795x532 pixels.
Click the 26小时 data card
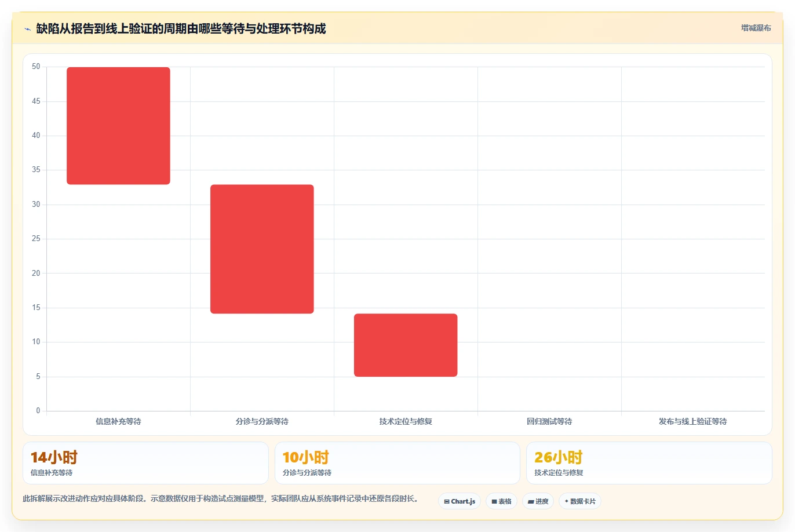pyautogui.click(x=649, y=463)
